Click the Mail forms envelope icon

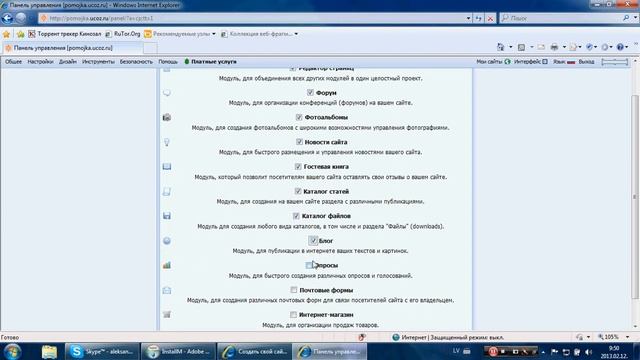click(x=167, y=290)
